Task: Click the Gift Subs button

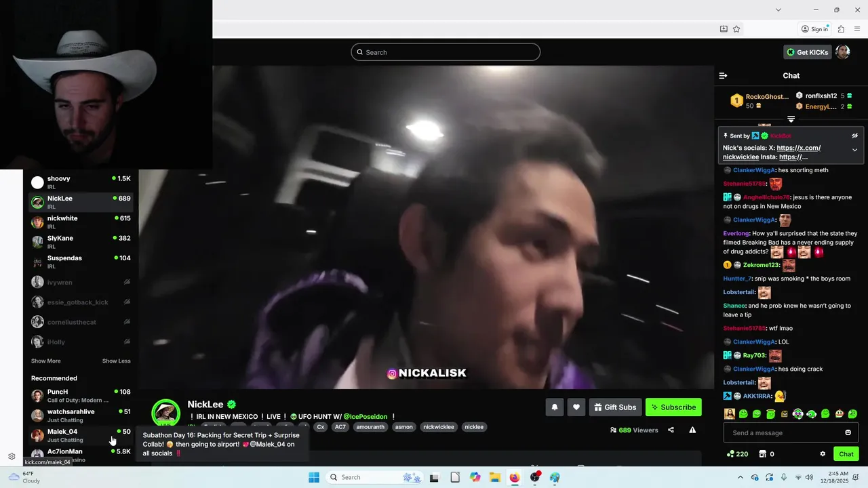Action: (x=615, y=407)
